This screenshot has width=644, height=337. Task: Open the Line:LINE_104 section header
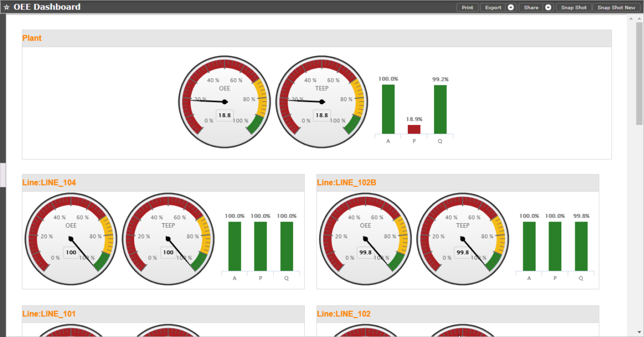coord(49,182)
